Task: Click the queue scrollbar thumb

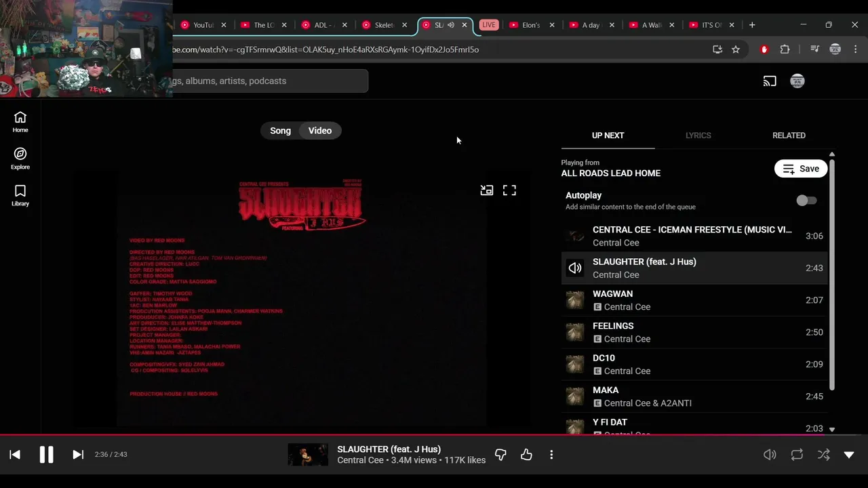Action: [x=831, y=274]
